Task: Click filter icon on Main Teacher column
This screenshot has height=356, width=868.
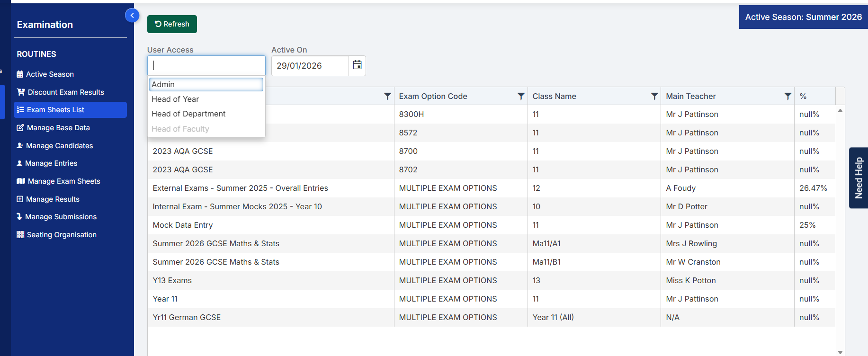Action: pos(787,96)
